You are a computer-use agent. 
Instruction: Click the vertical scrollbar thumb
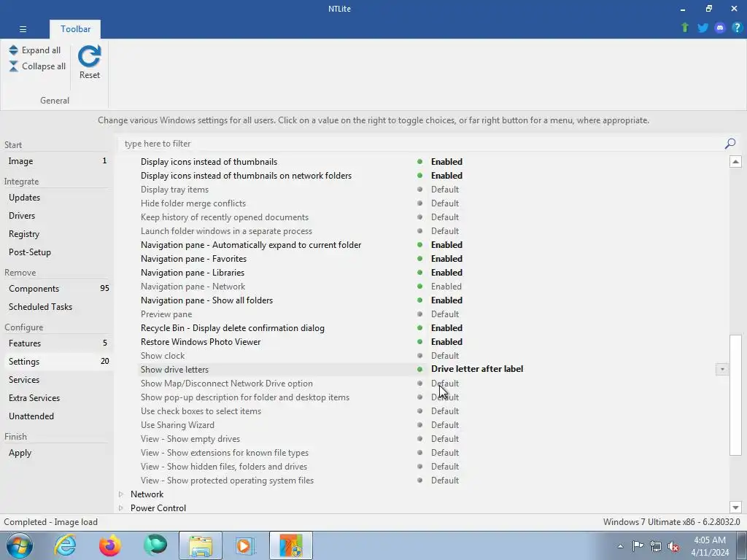(x=735, y=394)
